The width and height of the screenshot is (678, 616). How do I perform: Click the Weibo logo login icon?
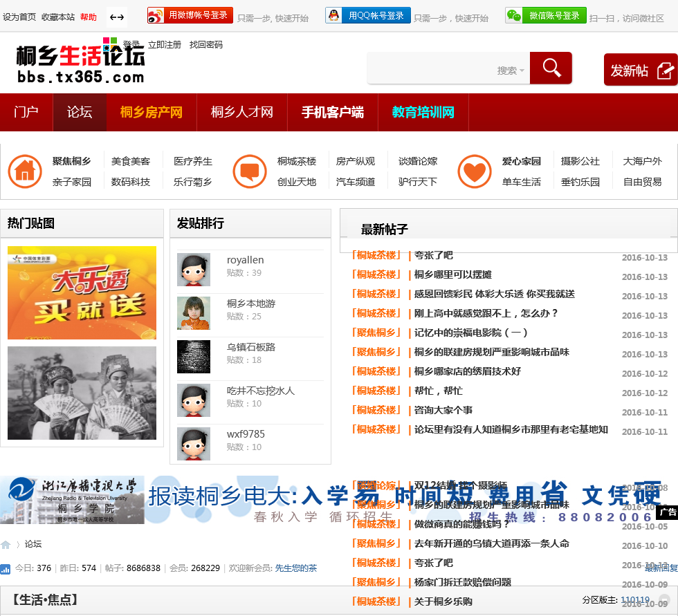coord(156,15)
